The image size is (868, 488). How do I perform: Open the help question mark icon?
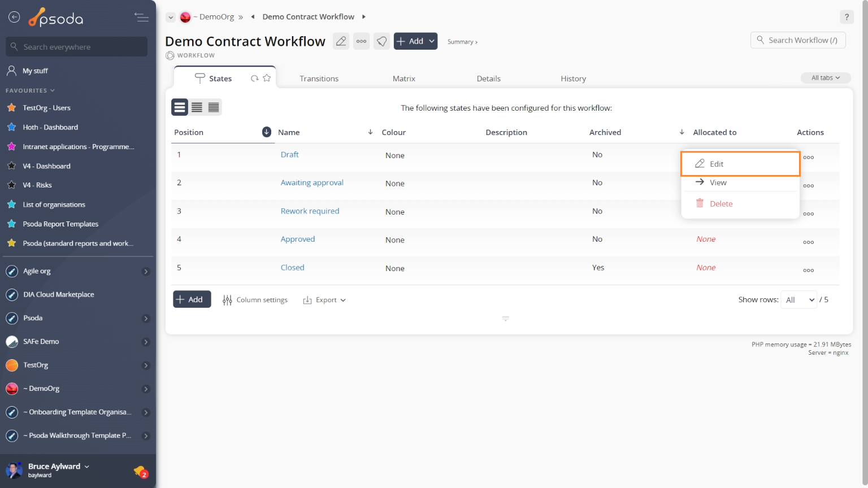(847, 17)
